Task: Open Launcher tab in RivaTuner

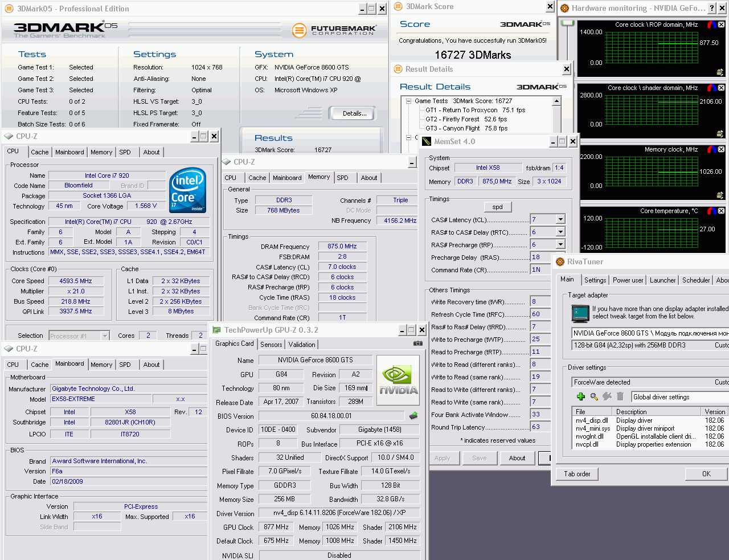Action: (663, 280)
